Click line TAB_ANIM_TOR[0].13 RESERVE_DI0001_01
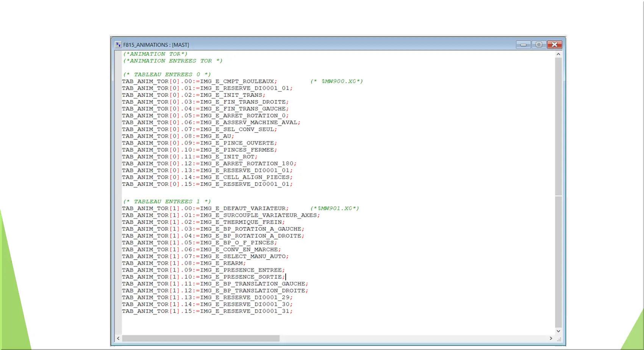Viewport: 644px width, 350px height. [207, 170]
